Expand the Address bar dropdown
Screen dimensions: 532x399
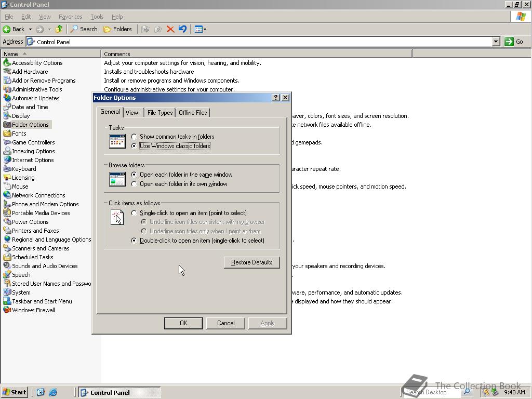[496, 42]
